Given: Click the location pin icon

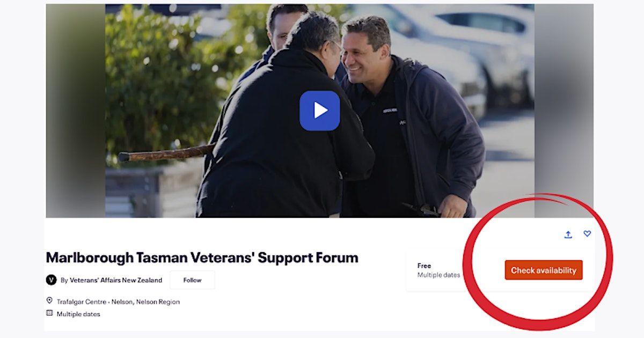Looking at the screenshot, I should click(x=49, y=301).
